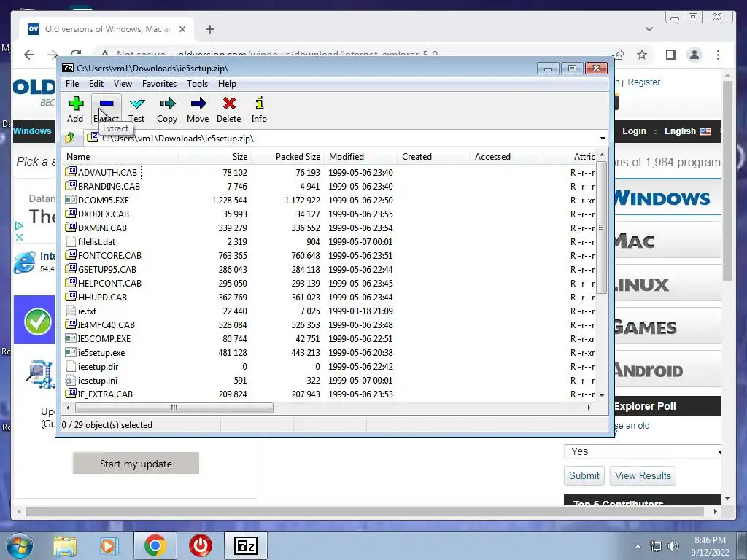This screenshot has width=747, height=560.
Task: Click the file list vertical scrollbar down arrow
Action: 602,395
